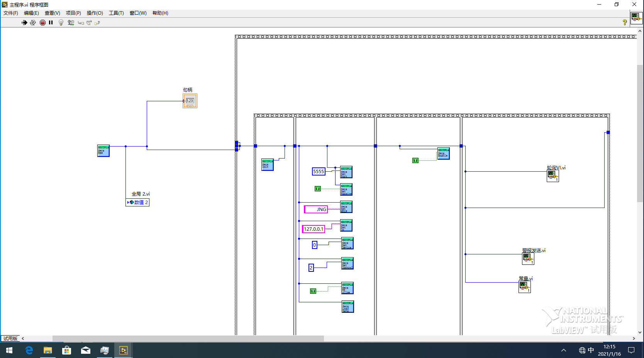Select the Secs New node on far left
This screenshot has width=644, height=358.
103,151
